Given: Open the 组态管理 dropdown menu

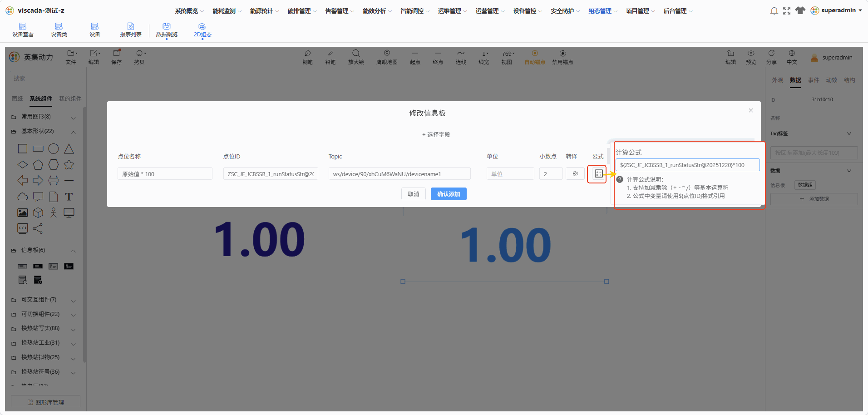Looking at the screenshot, I should [x=602, y=11].
